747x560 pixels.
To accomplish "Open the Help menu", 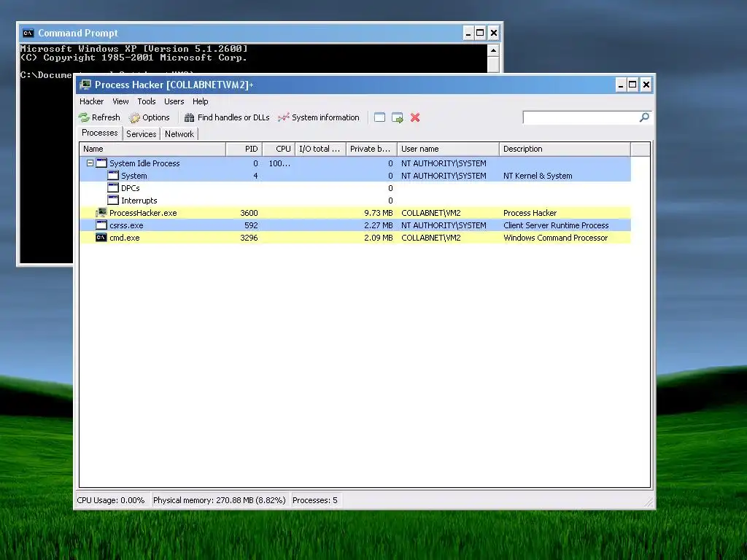I will [x=200, y=101].
